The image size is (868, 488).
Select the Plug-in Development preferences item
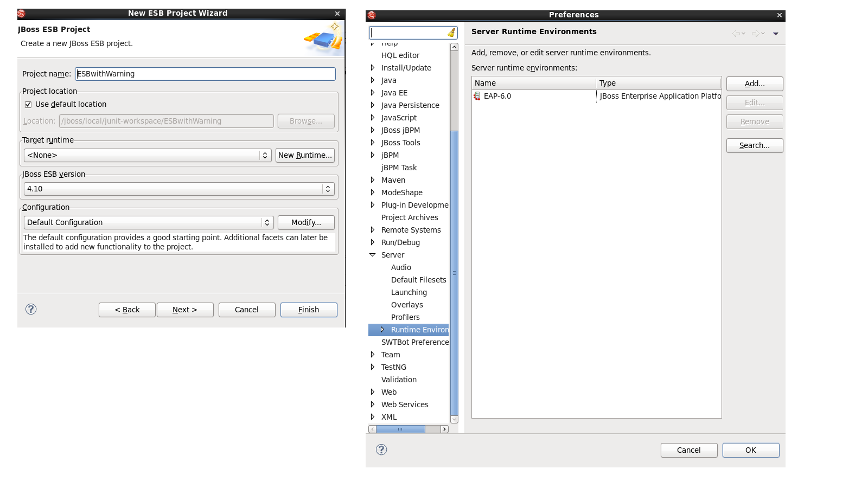coord(414,205)
